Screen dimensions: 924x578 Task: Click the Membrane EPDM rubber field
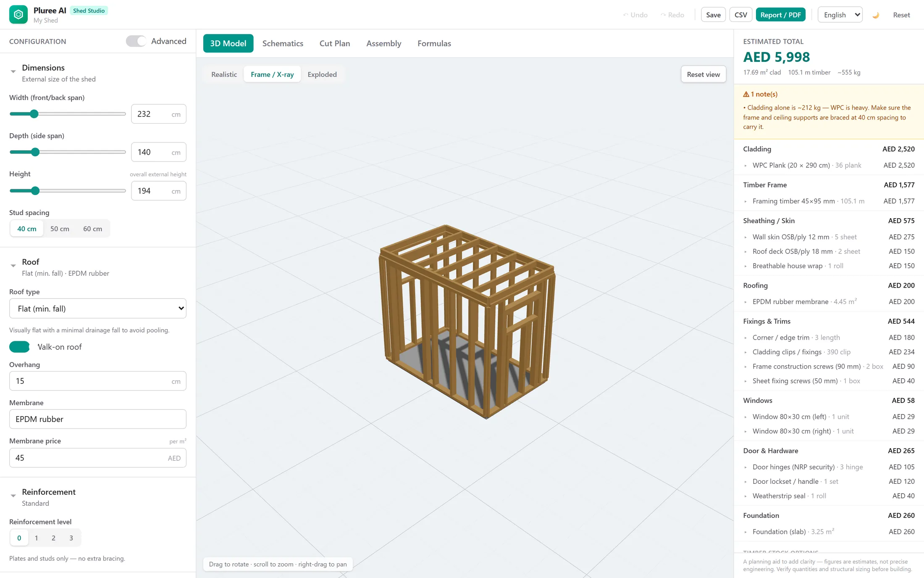tap(97, 419)
